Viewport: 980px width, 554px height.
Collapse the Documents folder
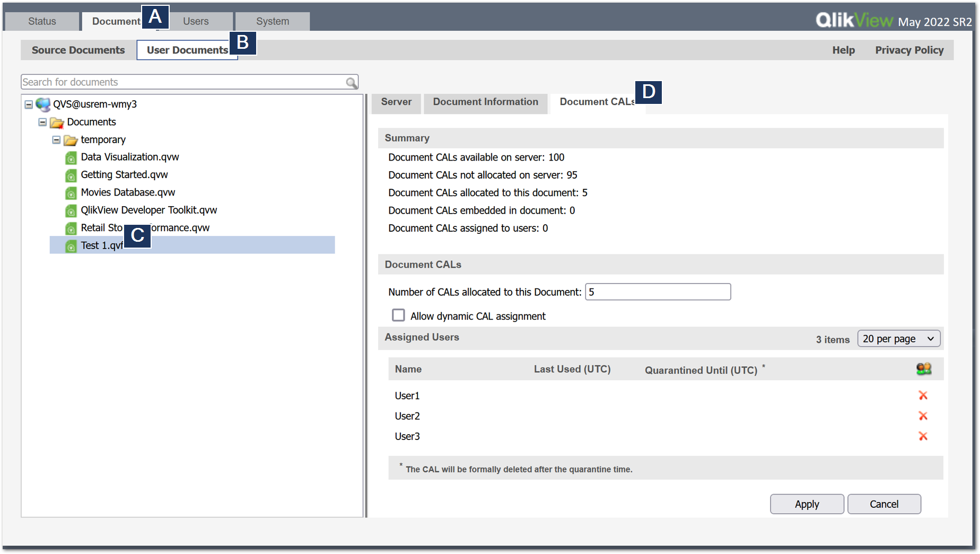[x=42, y=122]
